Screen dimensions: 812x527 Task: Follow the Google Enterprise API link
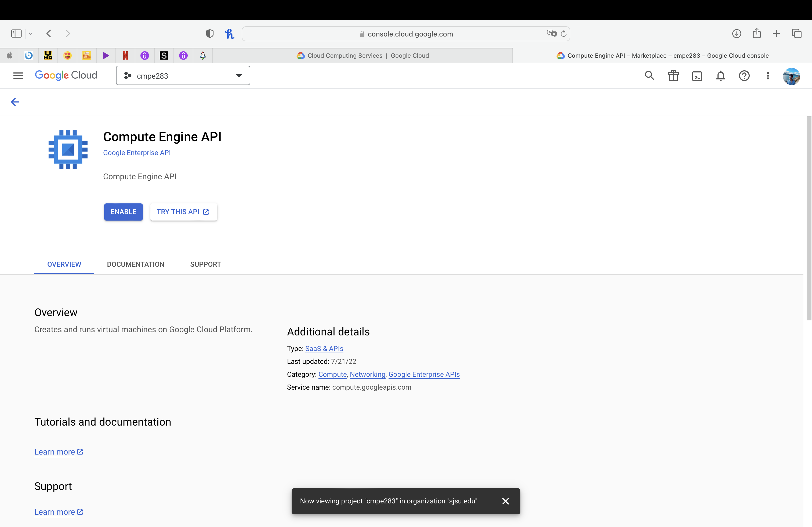point(136,153)
